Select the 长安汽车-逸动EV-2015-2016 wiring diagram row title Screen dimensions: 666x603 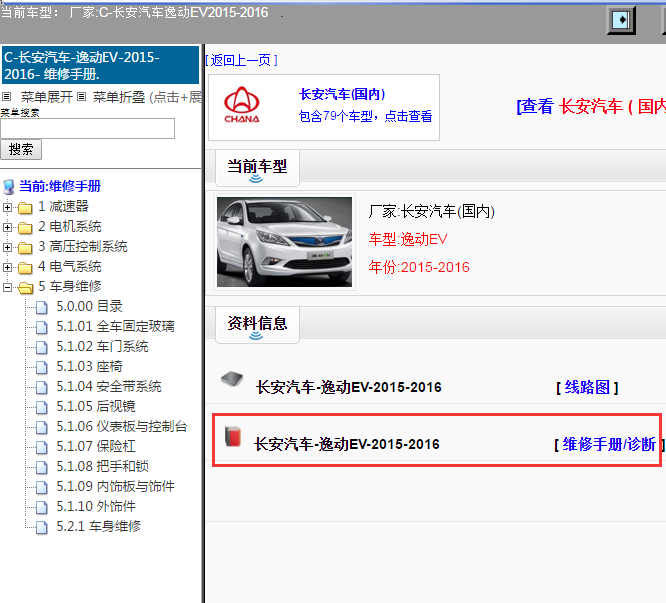pyautogui.click(x=348, y=387)
